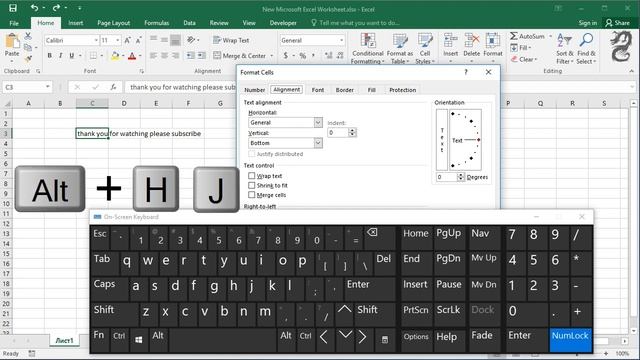This screenshot has width=640, height=360.
Task: Cut selection with scissors icon
Action: 28,36
